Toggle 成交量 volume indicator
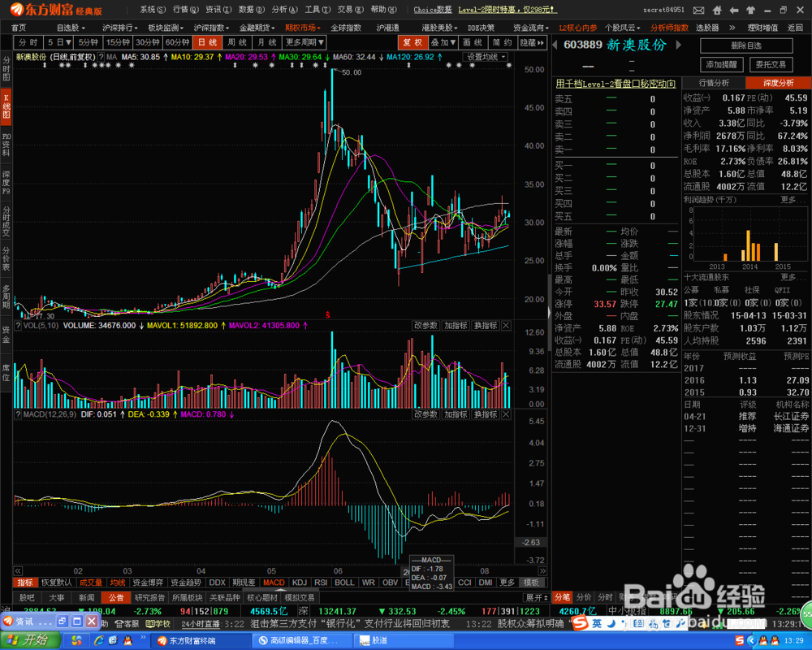The height and width of the screenshot is (650, 812). pos(91,583)
